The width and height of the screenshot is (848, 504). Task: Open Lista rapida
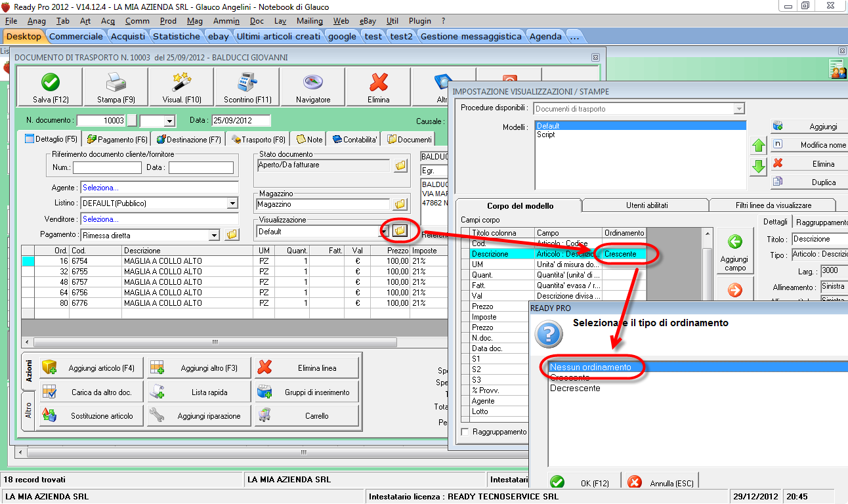click(x=200, y=392)
